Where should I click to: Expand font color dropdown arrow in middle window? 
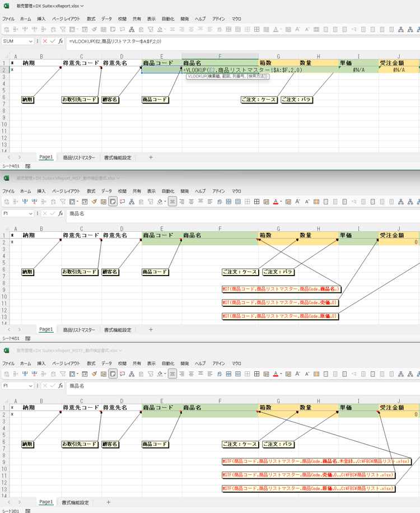[281, 202]
